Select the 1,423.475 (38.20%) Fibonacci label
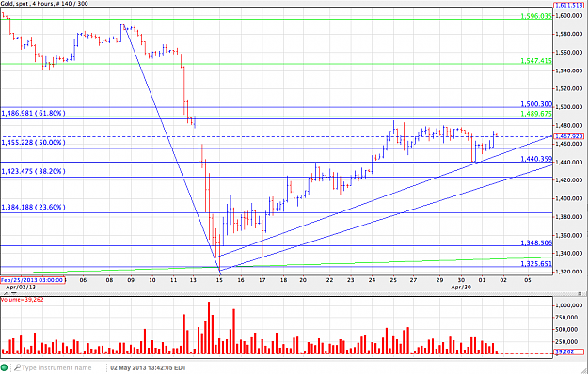The width and height of the screenshot is (588, 374). pos(33,171)
